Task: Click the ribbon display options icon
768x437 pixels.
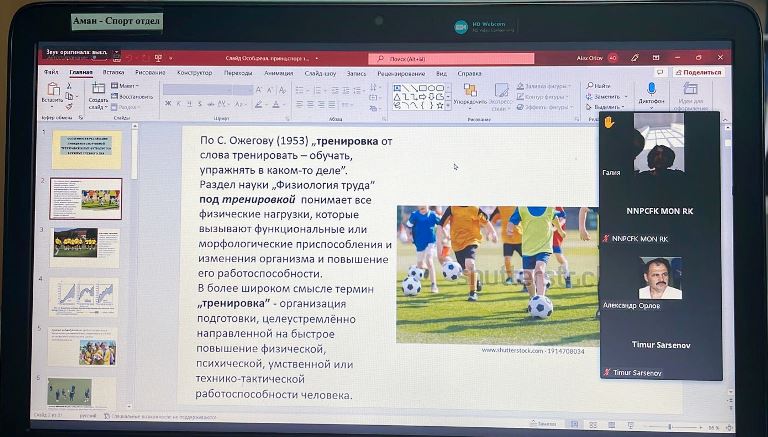Action: coord(656,58)
